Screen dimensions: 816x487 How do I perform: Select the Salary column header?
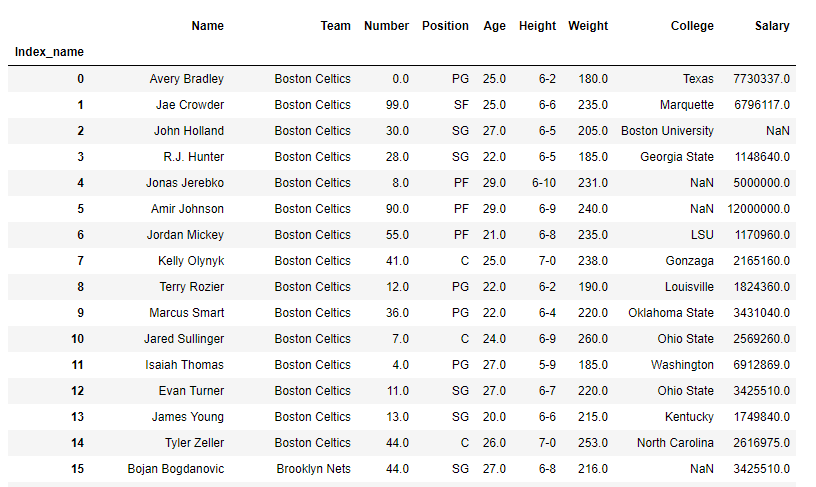click(772, 26)
